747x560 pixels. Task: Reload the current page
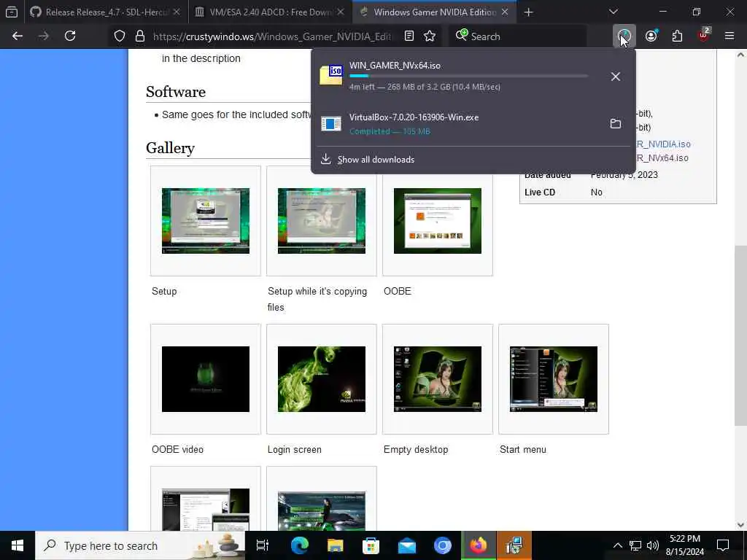click(x=70, y=36)
